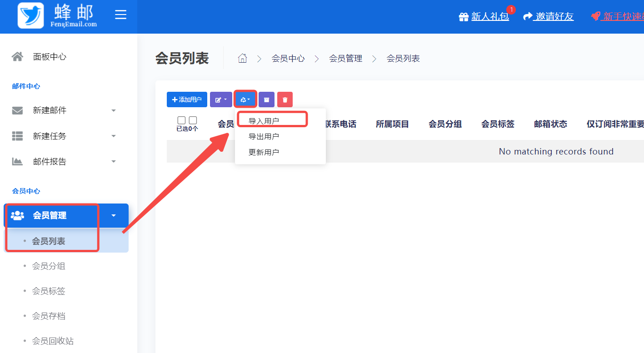Click the 添加用户 button
This screenshot has height=353, width=644.
(x=187, y=99)
